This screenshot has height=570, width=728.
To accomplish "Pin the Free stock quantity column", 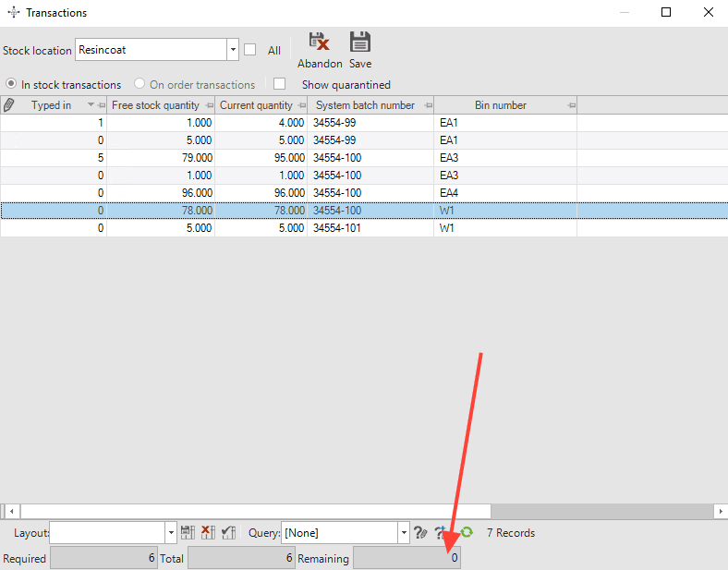I will point(210,105).
